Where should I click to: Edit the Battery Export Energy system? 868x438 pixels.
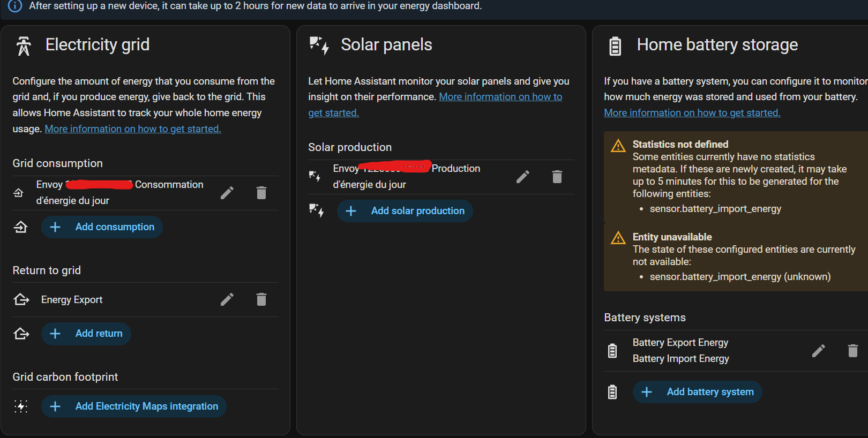coord(819,351)
